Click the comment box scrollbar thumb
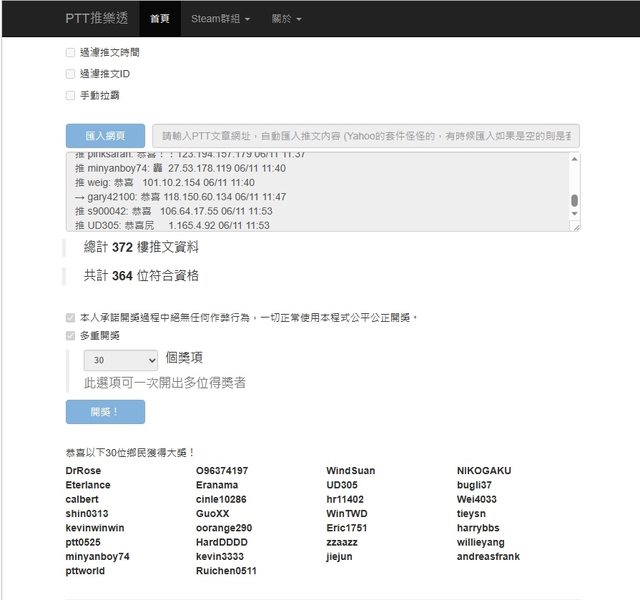This screenshot has height=600, width=640. tap(574, 201)
